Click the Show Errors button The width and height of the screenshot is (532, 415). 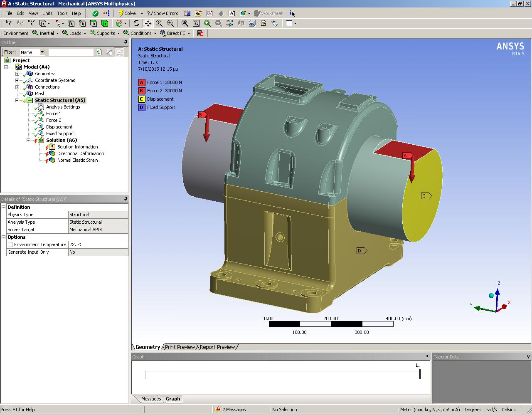pos(163,13)
